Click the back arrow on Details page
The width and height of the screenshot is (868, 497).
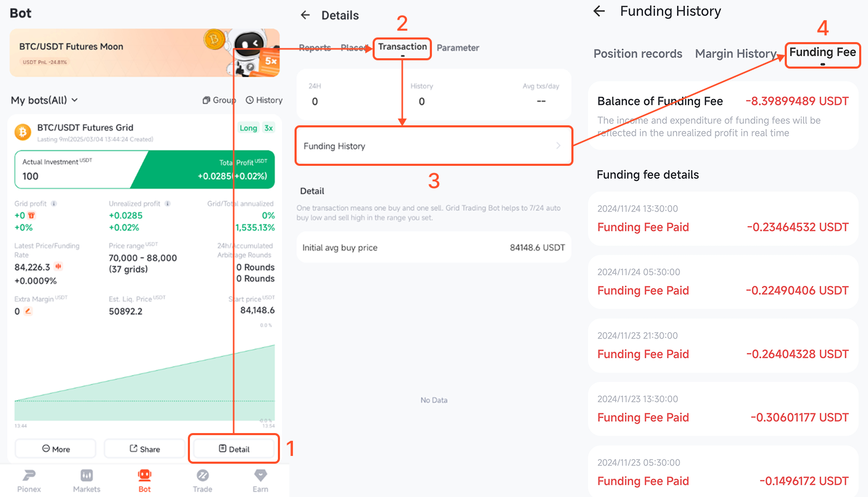[x=305, y=16]
